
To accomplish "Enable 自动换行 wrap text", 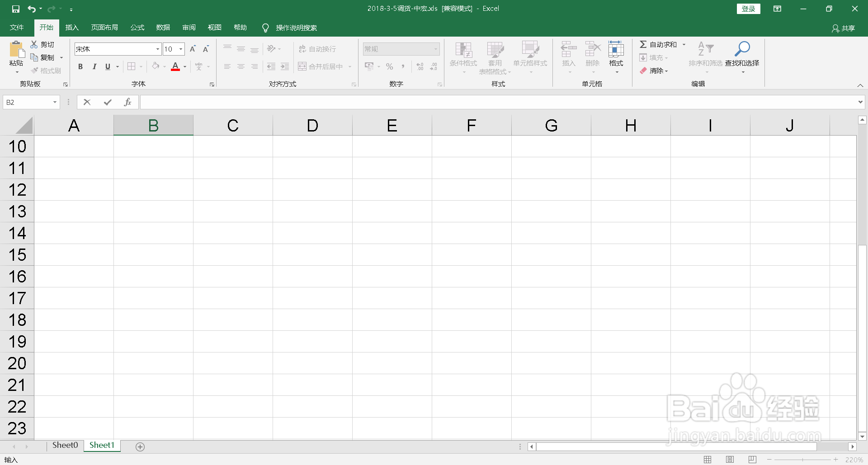I will pyautogui.click(x=317, y=49).
